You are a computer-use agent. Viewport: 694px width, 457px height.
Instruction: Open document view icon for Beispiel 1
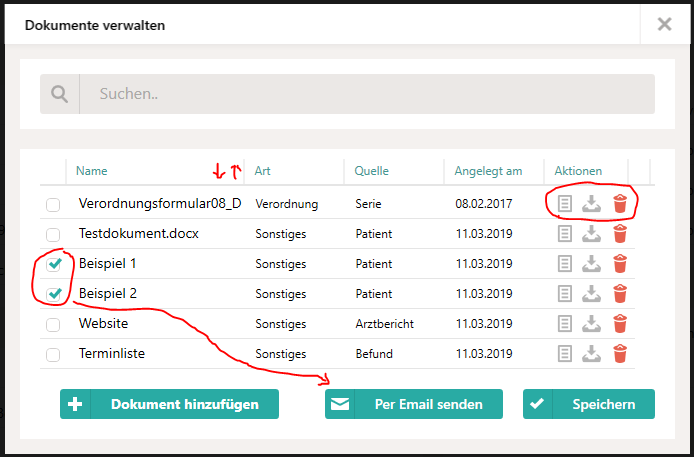click(x=564, y=264)
